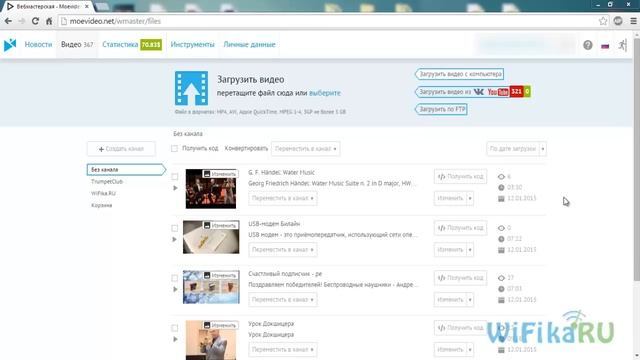Open Новости menu item
The image size is (640, 360).
(38, 44)
